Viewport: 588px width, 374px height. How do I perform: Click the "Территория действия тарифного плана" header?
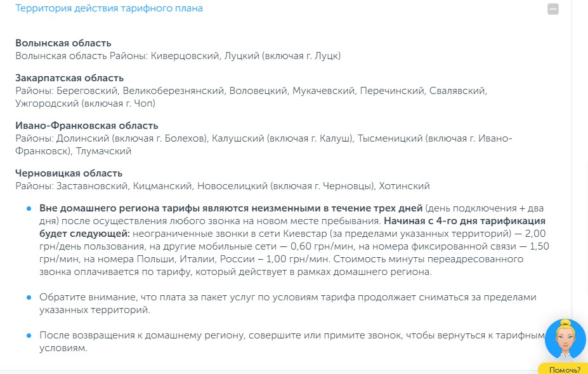pos(109,9)
